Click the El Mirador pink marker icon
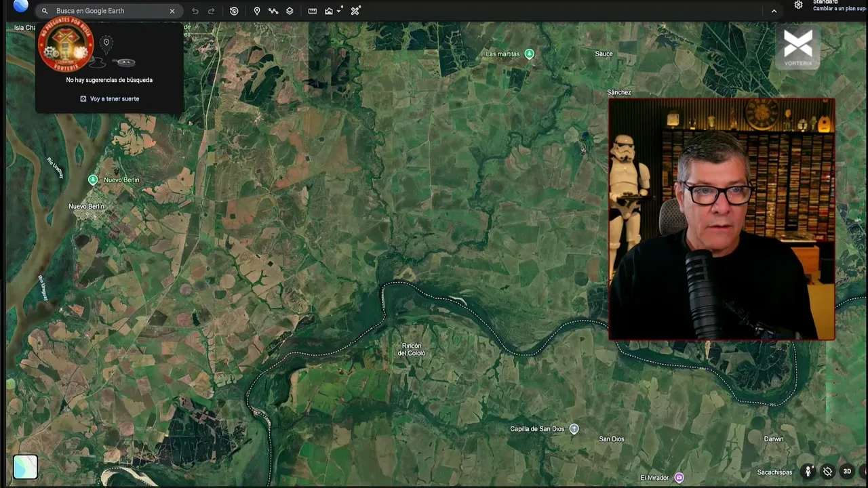This screenshot has width=868, height=488. point(679,478)
